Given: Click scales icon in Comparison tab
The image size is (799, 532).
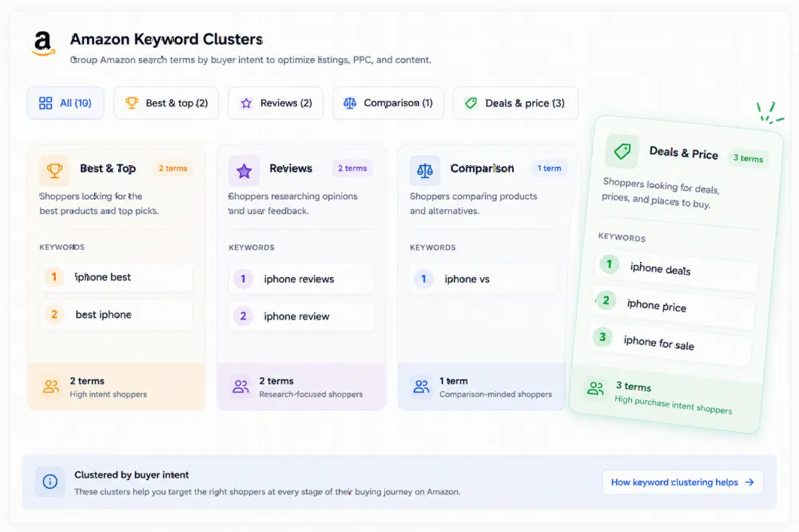Looking at the screenshot, I should tap(350, 103).
